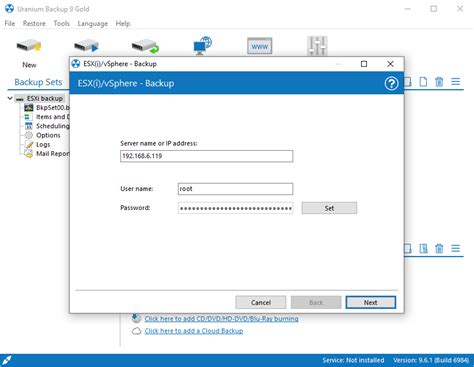Click the Next button

[371, 302]
